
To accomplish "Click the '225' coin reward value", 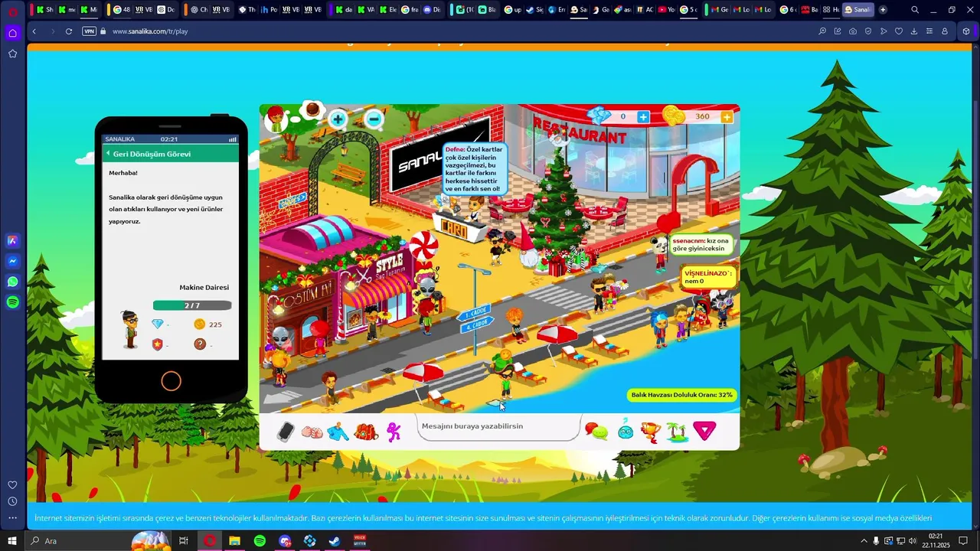I will 215,324.
